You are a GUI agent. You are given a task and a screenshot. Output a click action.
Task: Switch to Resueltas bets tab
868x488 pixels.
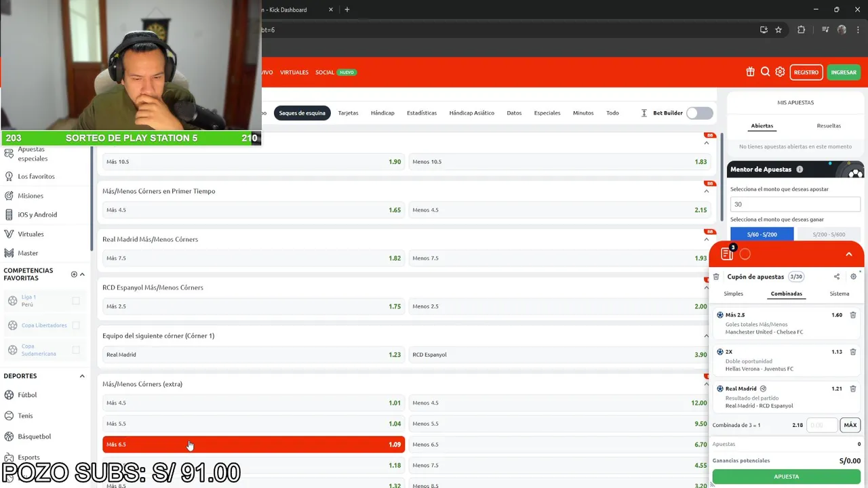coord(829,125)
